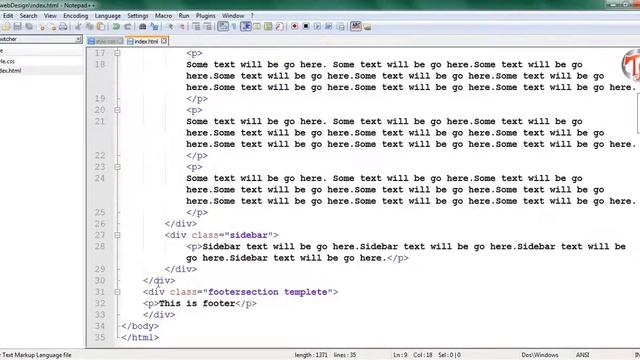
Task: Toggle Word Wrap toolbar button
Action: pos(223,27)
